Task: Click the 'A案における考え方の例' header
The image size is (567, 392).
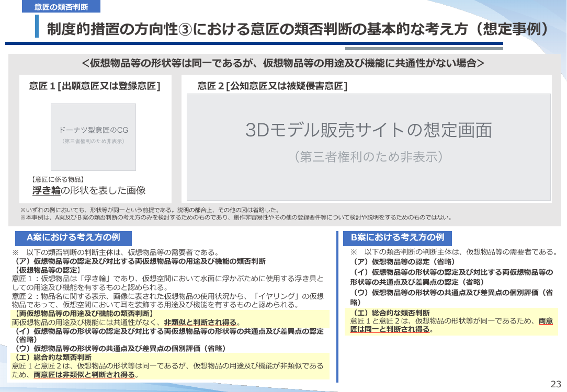Action: click(x=73, y=238)
